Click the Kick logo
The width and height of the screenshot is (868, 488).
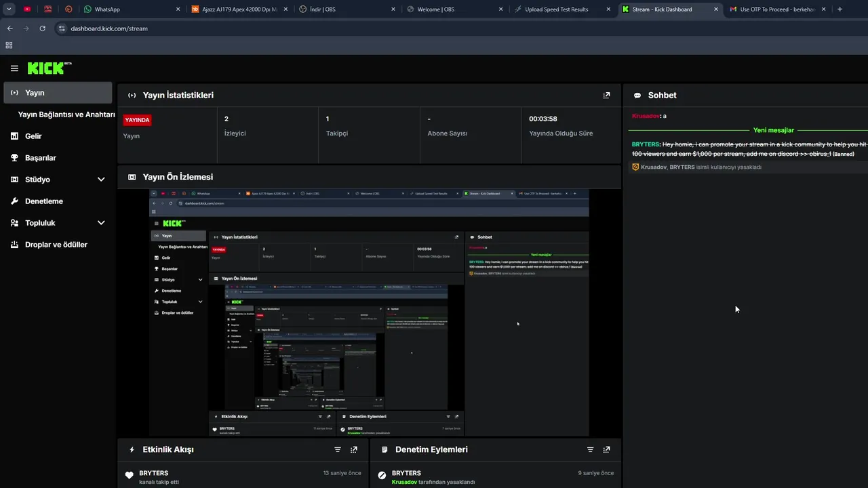50,68
